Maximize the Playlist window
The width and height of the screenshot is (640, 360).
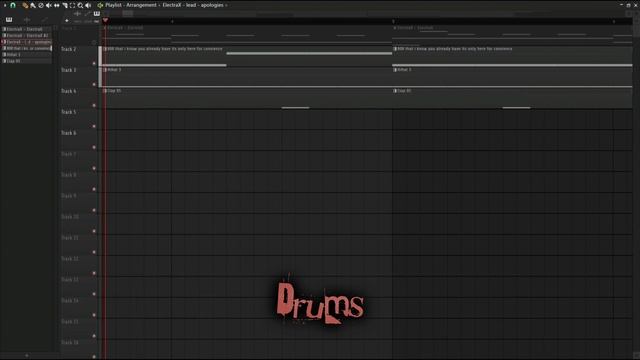[x=629, y=5]
